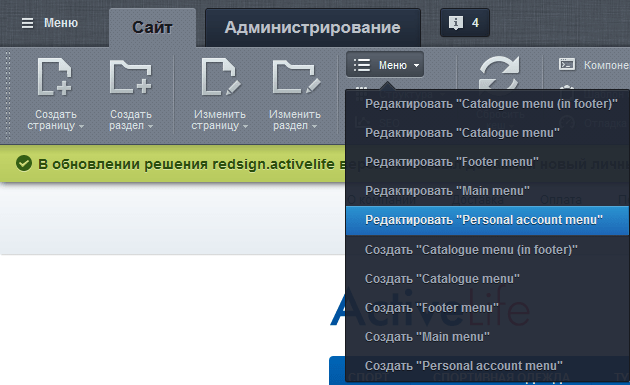Switch to the Сайт tab

pyautogui.click(x=152, y=27)
